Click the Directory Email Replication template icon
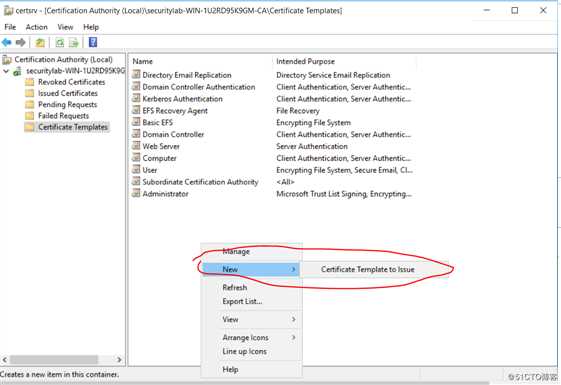Screen dimensions: 561x385 (x=136, y=74)
